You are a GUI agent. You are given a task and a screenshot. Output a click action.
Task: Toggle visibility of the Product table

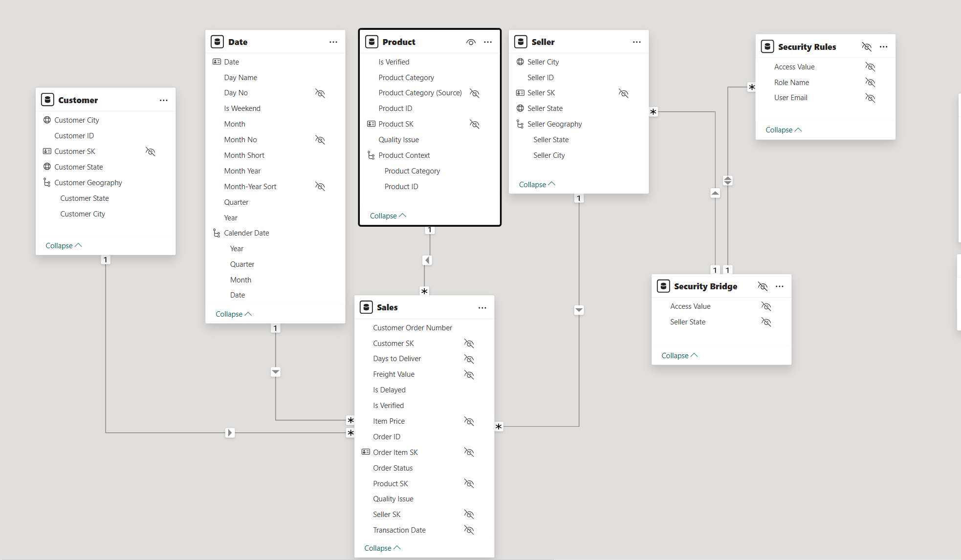[x=471, y=42]
